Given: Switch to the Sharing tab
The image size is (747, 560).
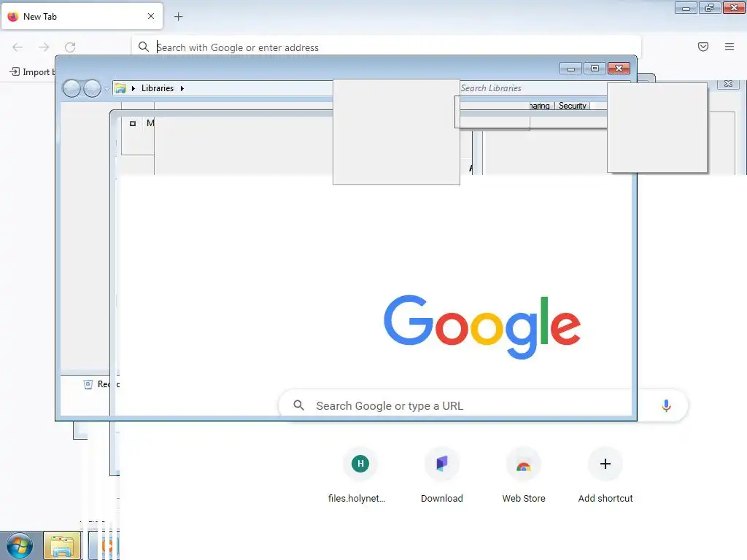Looking at the screenshot, I should point(541,106).
